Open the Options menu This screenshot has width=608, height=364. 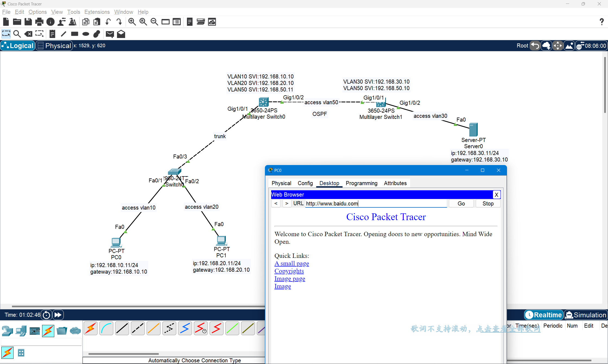coord(37,12)
